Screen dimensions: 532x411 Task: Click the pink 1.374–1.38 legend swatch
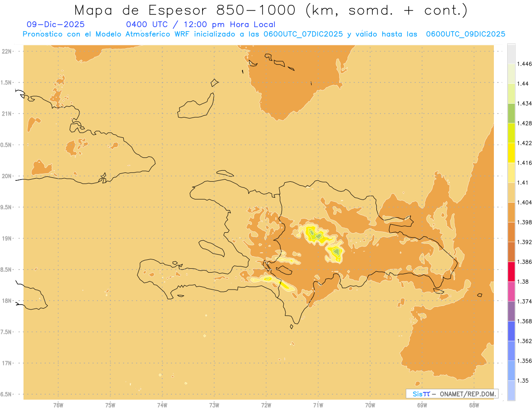[511, 291]
